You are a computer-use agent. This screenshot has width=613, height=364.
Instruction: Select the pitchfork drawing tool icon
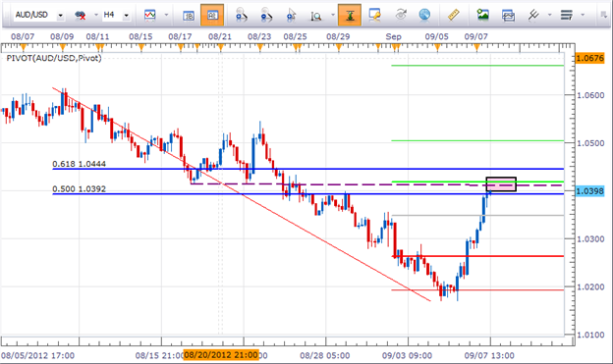532,15
